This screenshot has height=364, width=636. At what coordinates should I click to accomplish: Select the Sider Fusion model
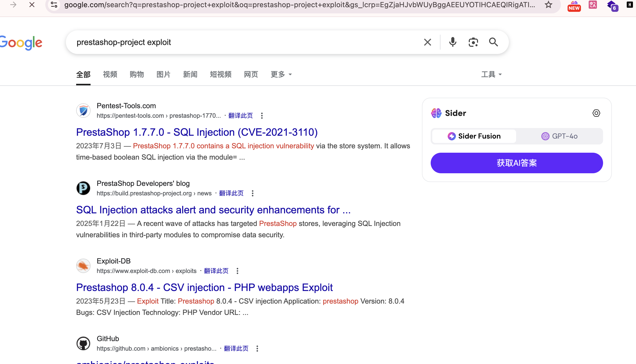click(474, 136)
